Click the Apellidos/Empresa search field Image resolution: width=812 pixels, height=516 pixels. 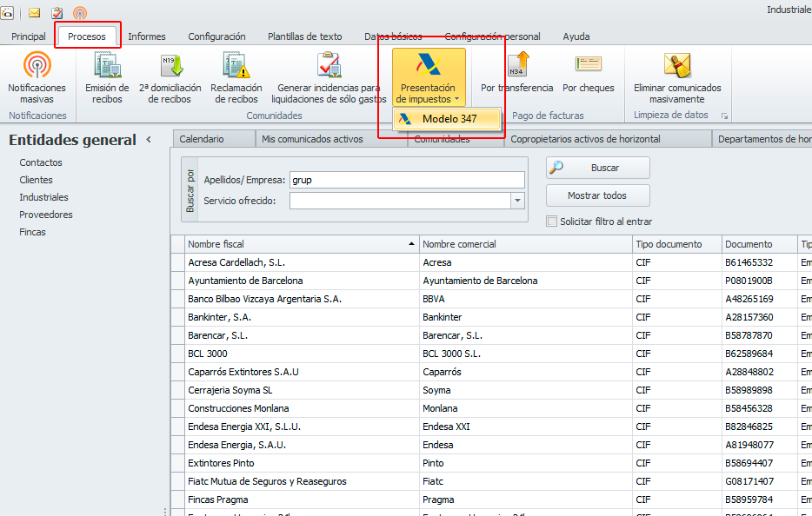[x=406, y=180]
